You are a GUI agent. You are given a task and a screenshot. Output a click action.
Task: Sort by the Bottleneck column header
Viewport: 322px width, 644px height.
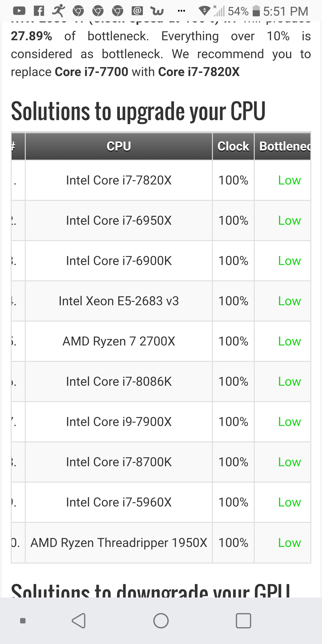[282, 146]
